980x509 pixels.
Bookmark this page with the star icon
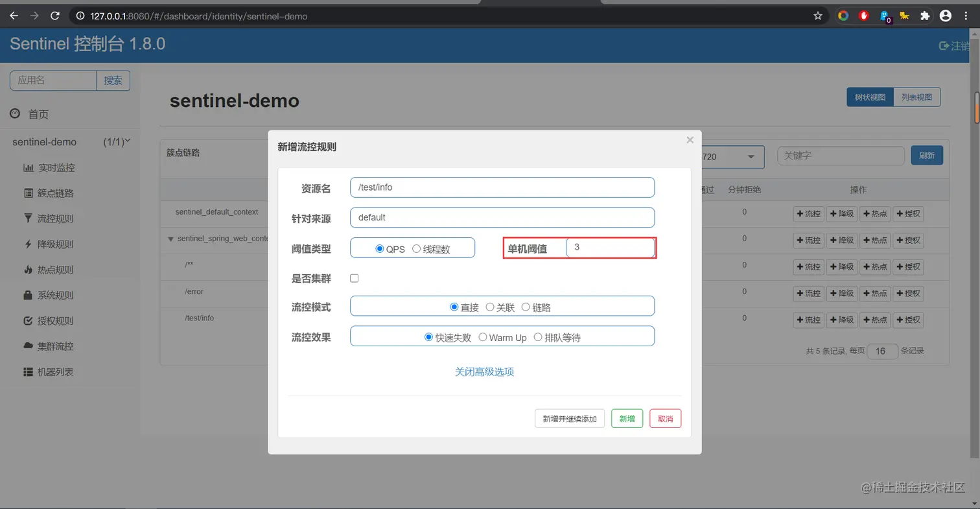[818, 16]
